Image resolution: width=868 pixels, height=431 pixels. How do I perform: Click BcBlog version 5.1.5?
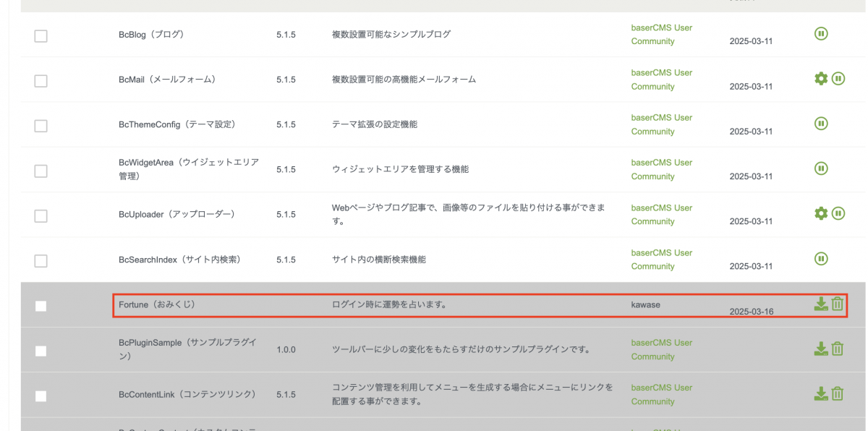point(286,34)
